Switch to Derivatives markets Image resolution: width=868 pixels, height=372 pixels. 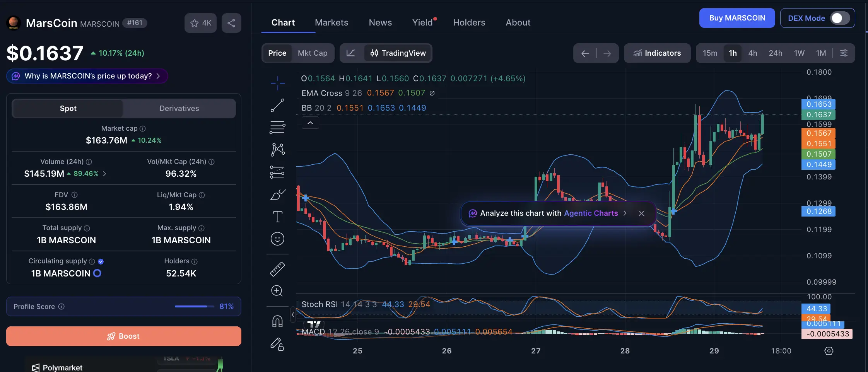click(179, 109)
